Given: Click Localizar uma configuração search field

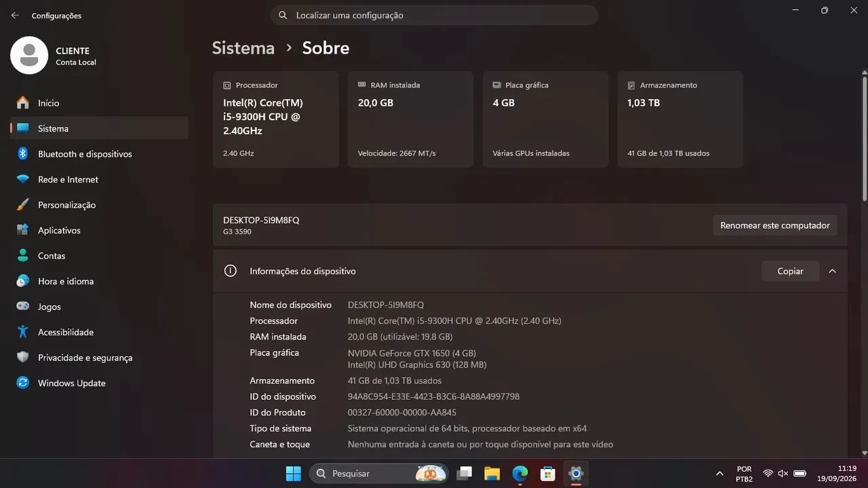Looking at the screenshot, I should [434, 15].
